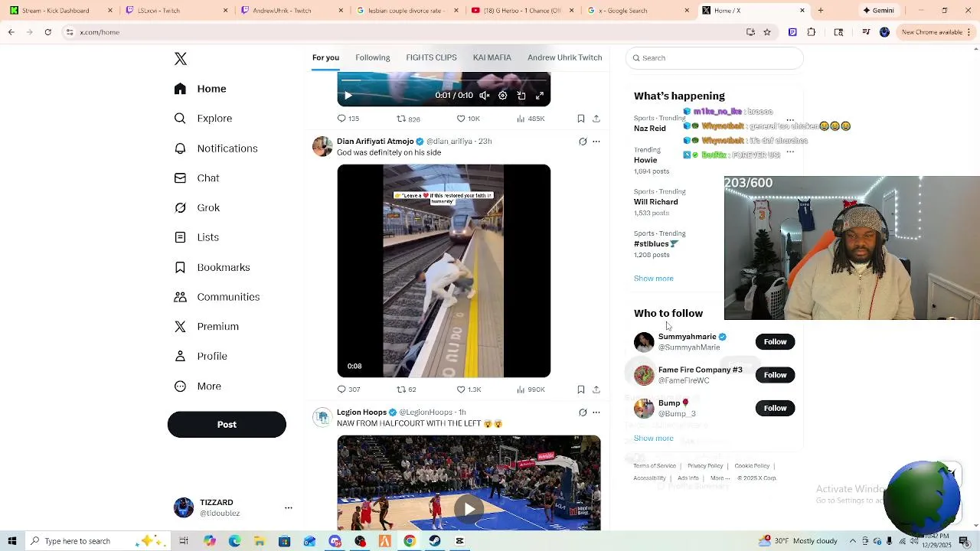Bookmark Dian Arifiyati Atmojo's post
Image resolution: width=980 pixels, height=551 pixels.
point(581,390)
